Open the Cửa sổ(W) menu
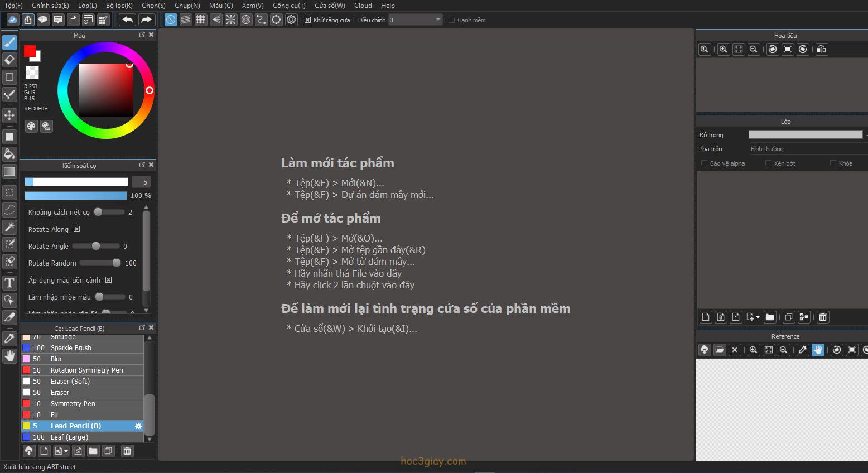The width and height of the screenshot is (868, 473). pos(330,6)
